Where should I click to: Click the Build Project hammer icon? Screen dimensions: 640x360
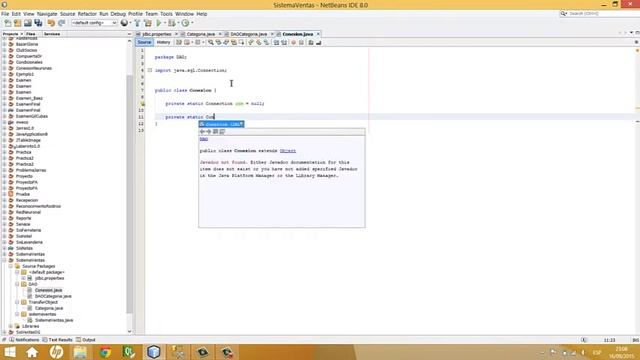(138, 23)
